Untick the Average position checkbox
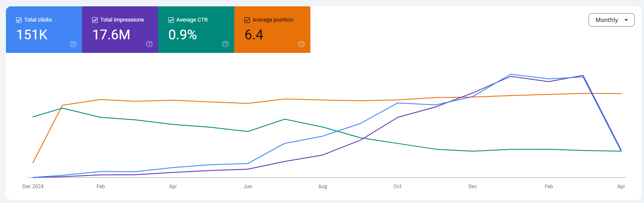644x203 pixels. pyautogui.click(x=247, y=20)
